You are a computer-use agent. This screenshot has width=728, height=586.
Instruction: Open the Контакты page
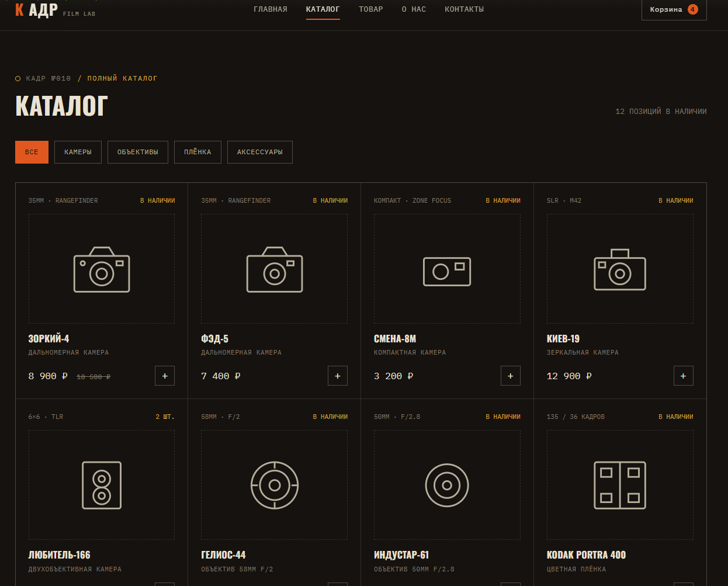[x=464, y=9]
